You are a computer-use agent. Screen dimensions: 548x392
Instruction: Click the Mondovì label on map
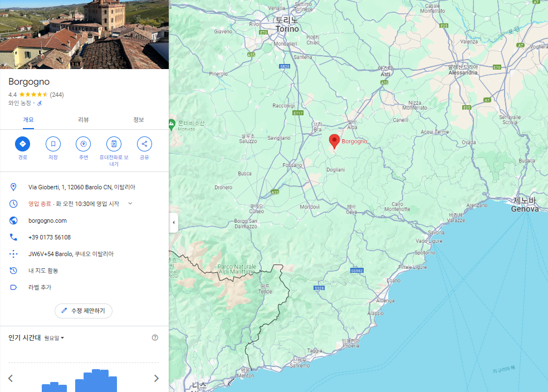310,207
